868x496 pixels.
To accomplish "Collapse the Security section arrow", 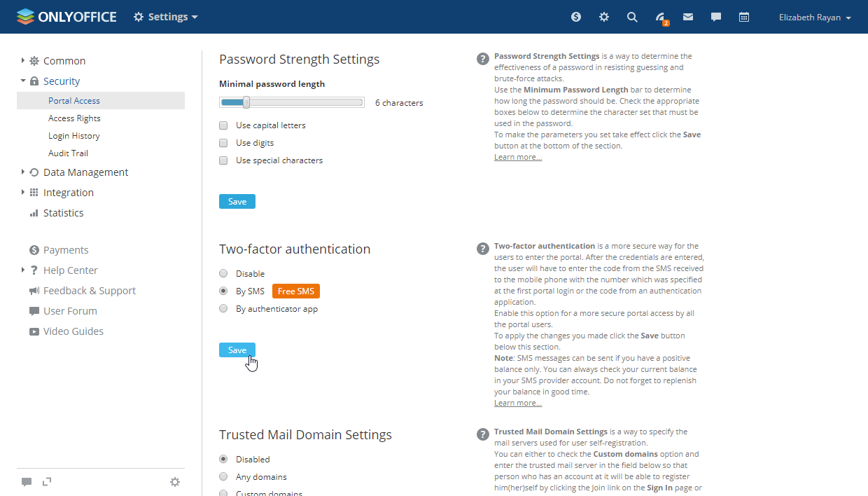I will point(22,81).
